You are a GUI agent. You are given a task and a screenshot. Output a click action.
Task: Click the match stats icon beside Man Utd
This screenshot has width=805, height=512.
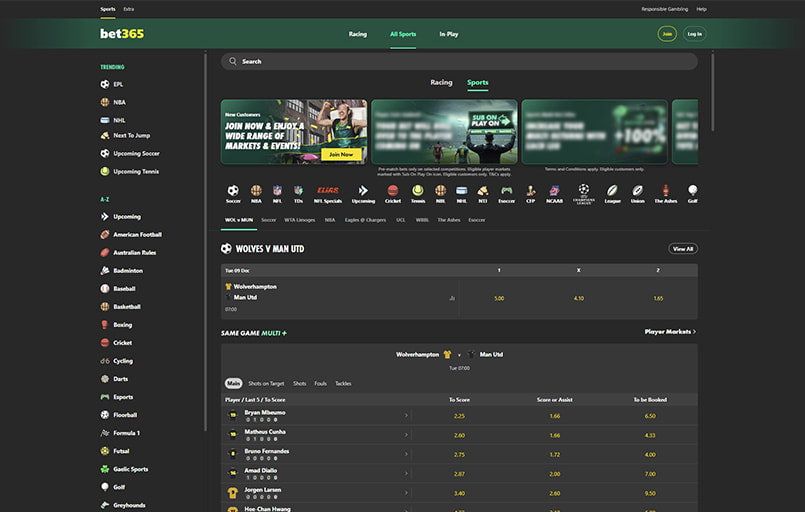(x=452, y=298)
